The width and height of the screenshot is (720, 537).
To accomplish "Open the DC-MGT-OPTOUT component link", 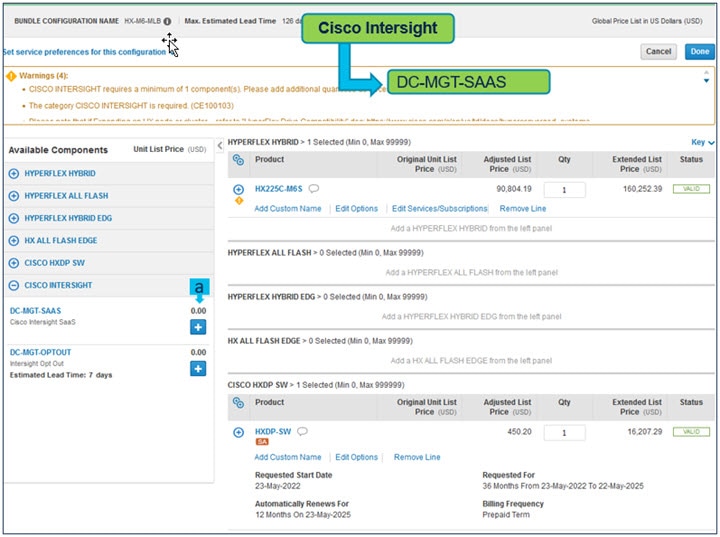I will (40, 352).
